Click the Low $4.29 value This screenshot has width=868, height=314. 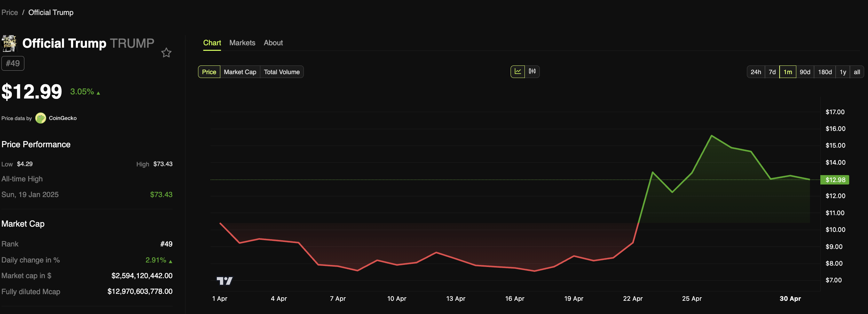pyautogui.click(x=25, y=164)
